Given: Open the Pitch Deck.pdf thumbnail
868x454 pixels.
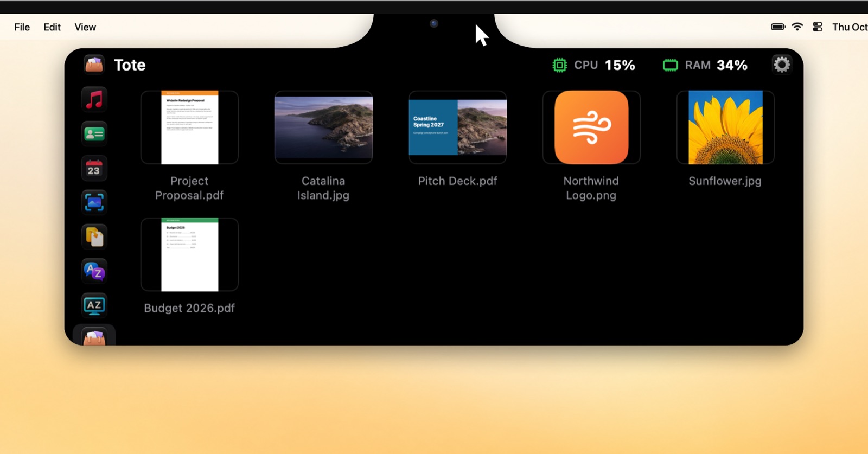Looking at the screenshot, I should [457, 127].
